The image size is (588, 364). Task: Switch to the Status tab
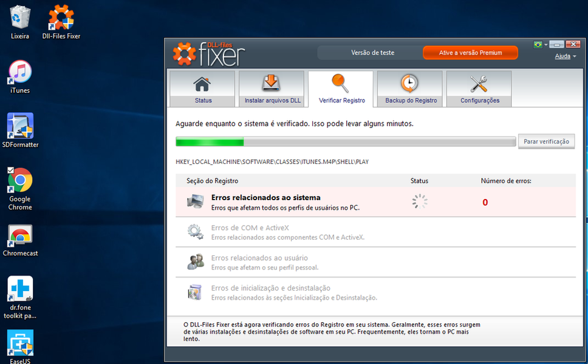(203, 89)
